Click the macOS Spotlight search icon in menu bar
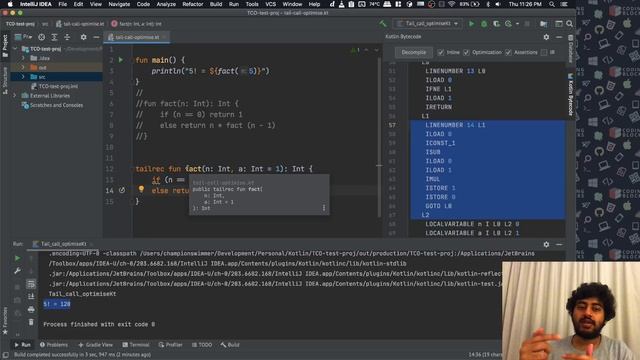The width and height of the screenshot is (640, 360). [552, 4]
